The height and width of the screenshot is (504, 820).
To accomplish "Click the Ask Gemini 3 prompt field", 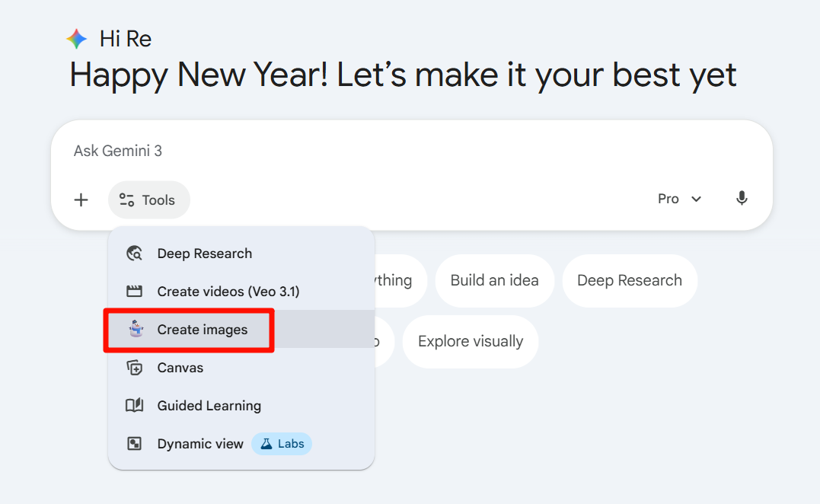I will (x=381, y=151).
